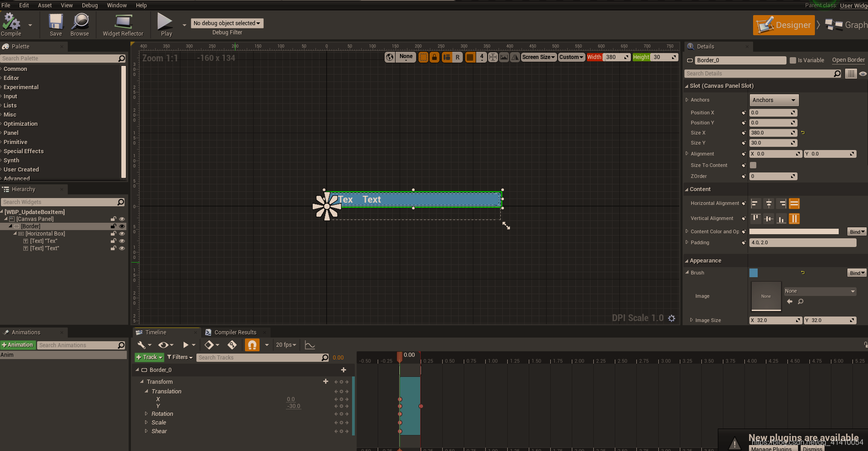The width and height of the screenshot is (868, 451).
Task: Click the Save icon
Action: pyautogui.click(x=55, y=22)
